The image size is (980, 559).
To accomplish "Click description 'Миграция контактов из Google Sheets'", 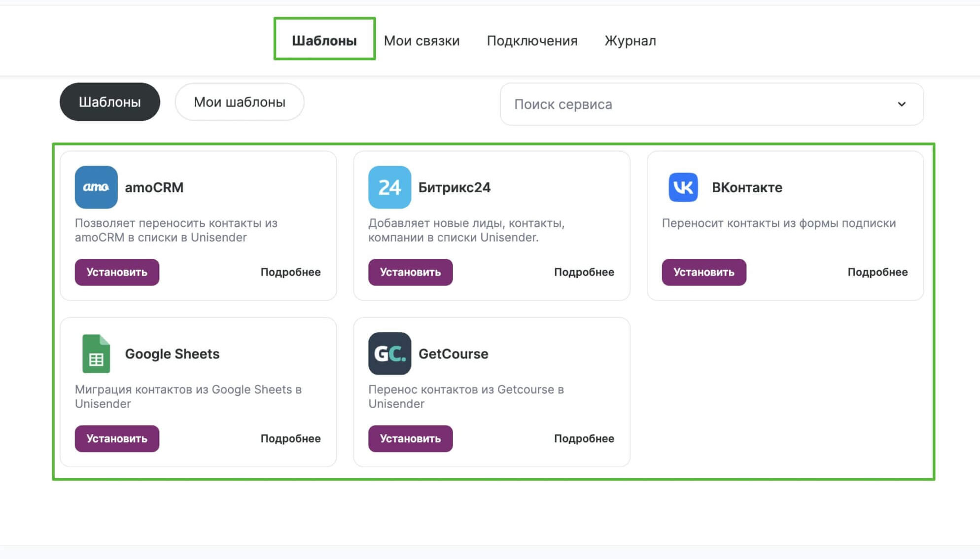I will [188, 396].
